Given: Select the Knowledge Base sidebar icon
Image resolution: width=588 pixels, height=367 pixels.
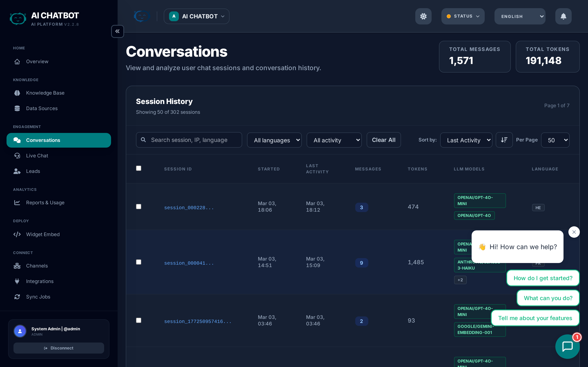Looking at the screenshot, I should click(x=17, y=93).
